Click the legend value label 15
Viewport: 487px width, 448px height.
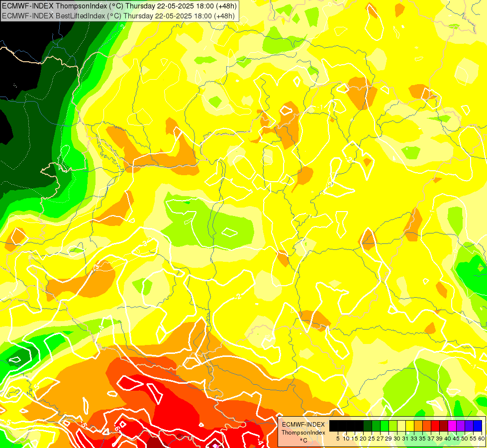coord(355,439)
